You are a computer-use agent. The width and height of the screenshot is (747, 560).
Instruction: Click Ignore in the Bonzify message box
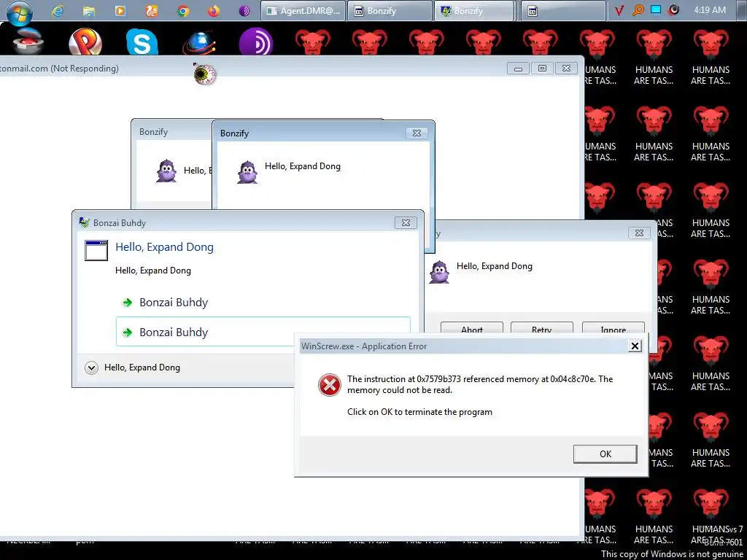[x=613, y=330]
